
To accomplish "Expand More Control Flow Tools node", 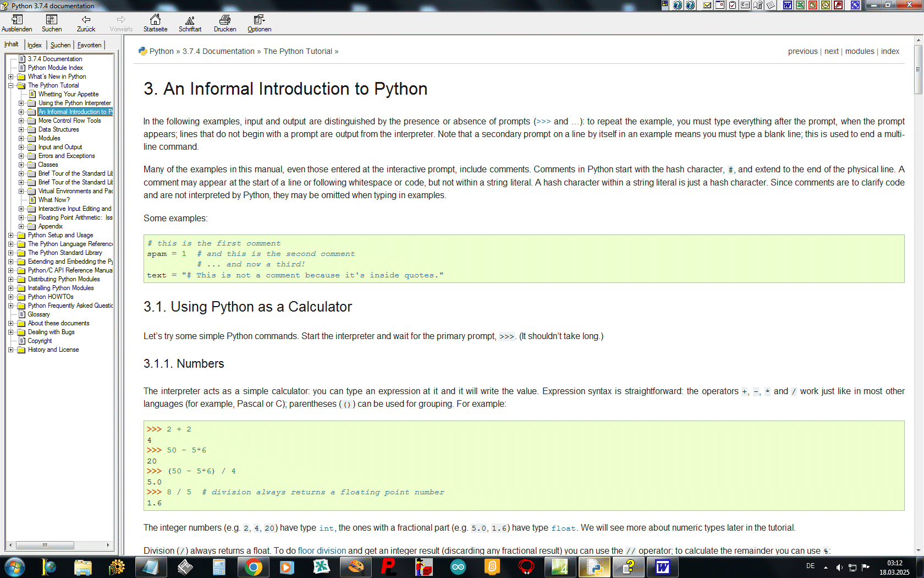I will coord(21,121).
